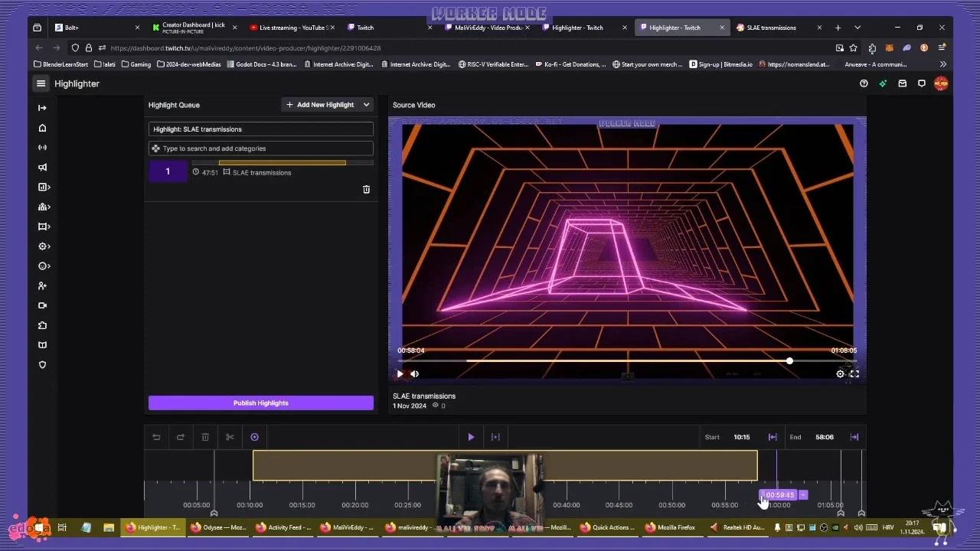The image size is (980, 551).
Task: Switch to the Creator Dashboard kick tab
Action: pyautogui.click(x=193, y=28)
